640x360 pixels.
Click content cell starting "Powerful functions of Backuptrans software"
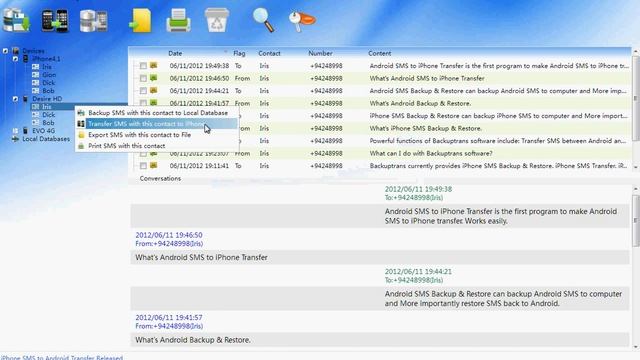(498, 140)
